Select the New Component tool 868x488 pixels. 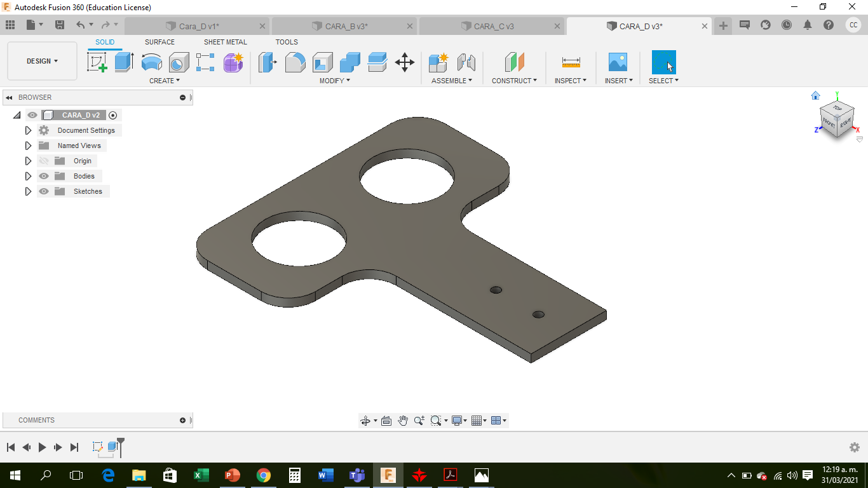click(x=438, y=62)
